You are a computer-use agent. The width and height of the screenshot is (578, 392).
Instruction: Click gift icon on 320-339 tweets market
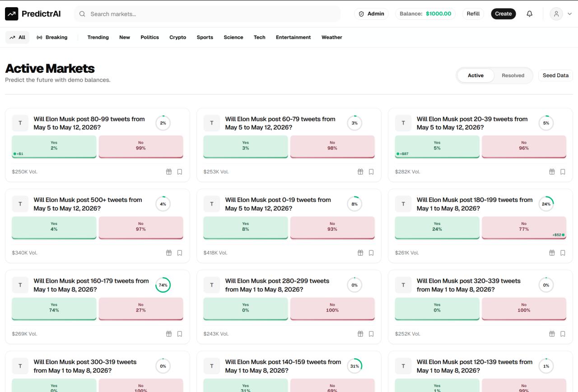tap(552, 334)
